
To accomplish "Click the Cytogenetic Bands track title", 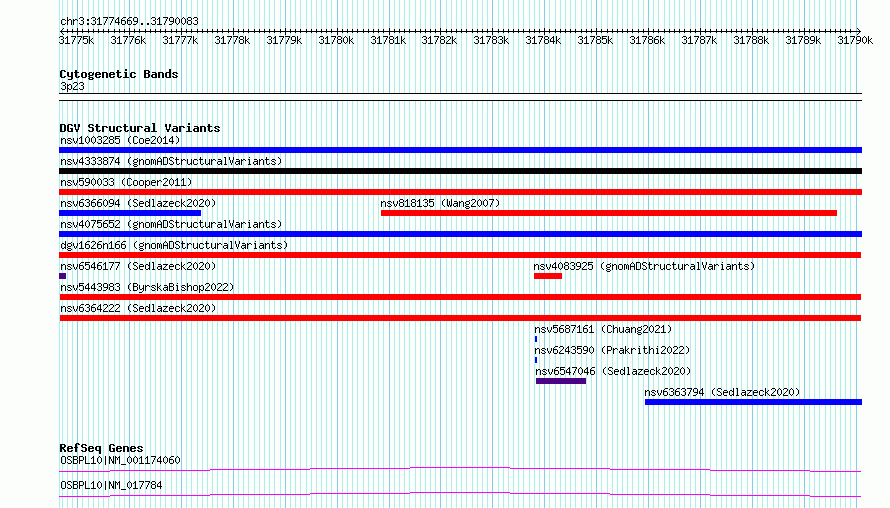I will tap(119, 74).
